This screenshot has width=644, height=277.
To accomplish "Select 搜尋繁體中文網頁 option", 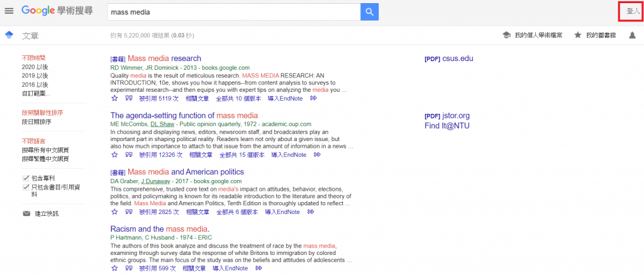I will [45, 159].
